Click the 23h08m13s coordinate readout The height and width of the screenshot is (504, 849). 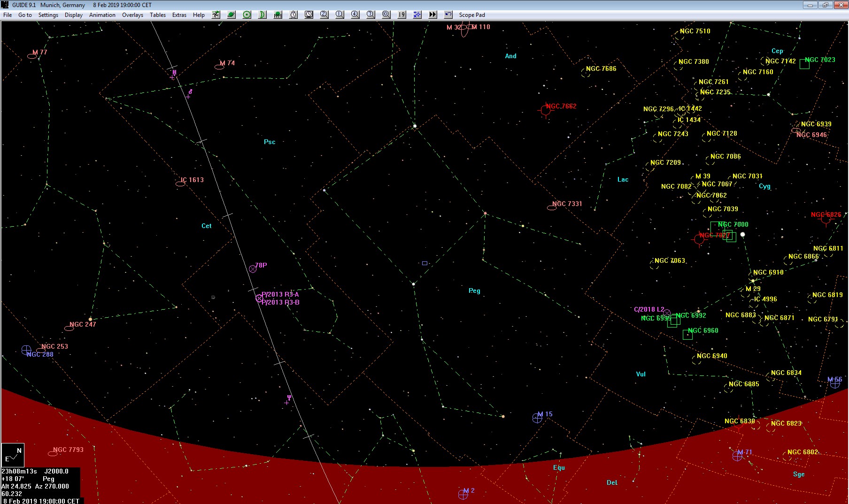tap(19, 471)
